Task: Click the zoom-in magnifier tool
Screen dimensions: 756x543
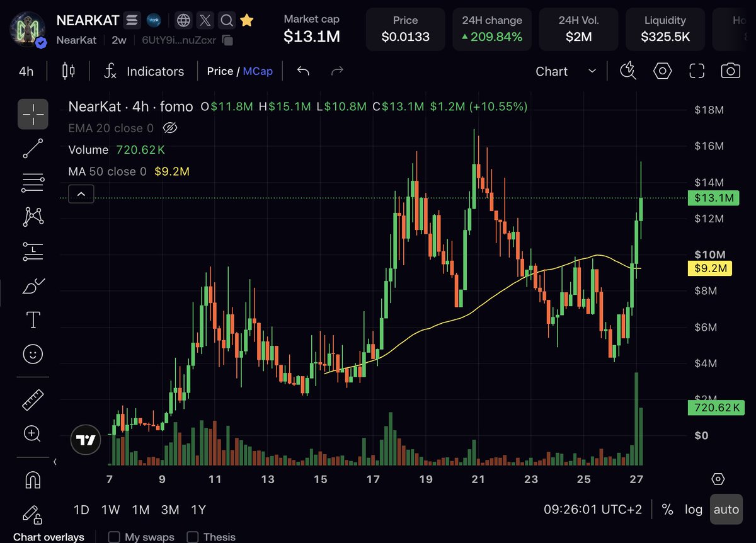Action: (x=33, y=433)
